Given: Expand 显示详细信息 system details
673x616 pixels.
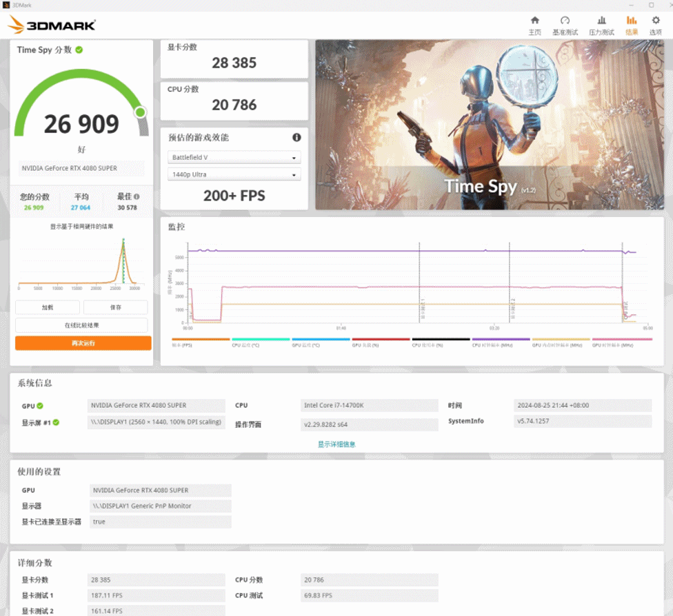Looking at the screenshot, I should point(336,444).
